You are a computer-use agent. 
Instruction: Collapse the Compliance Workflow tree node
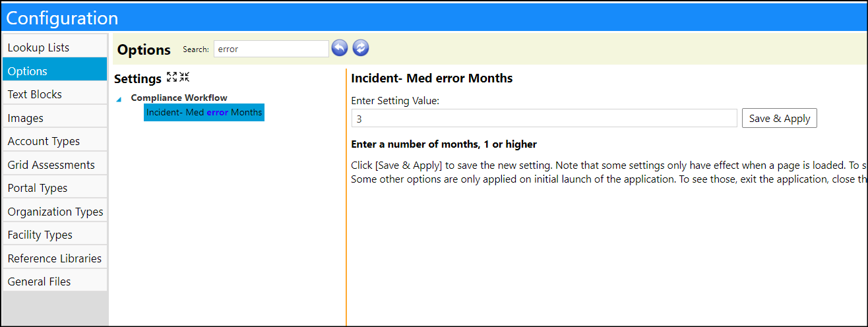coord(119,100)
